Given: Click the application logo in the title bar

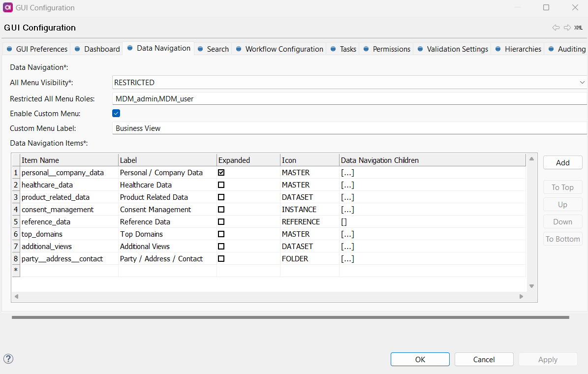Looking at the screenshot, I should [7, 7].
